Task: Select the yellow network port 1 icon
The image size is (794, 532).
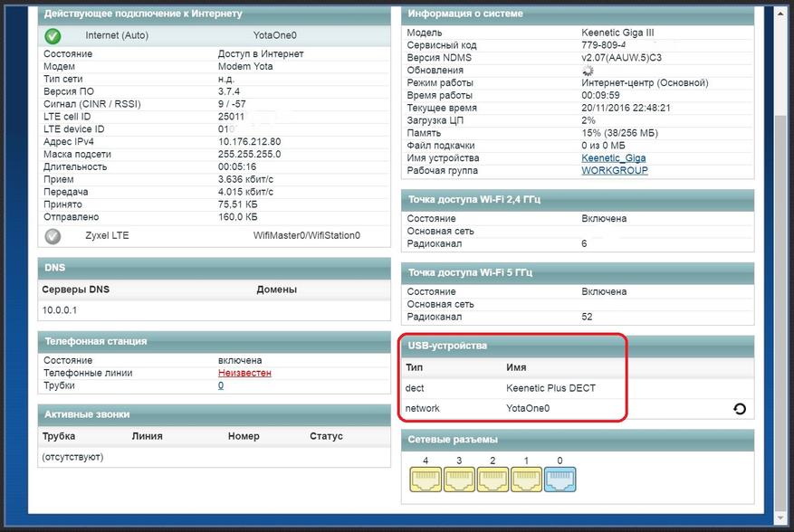Action: [x=526, y=479]
